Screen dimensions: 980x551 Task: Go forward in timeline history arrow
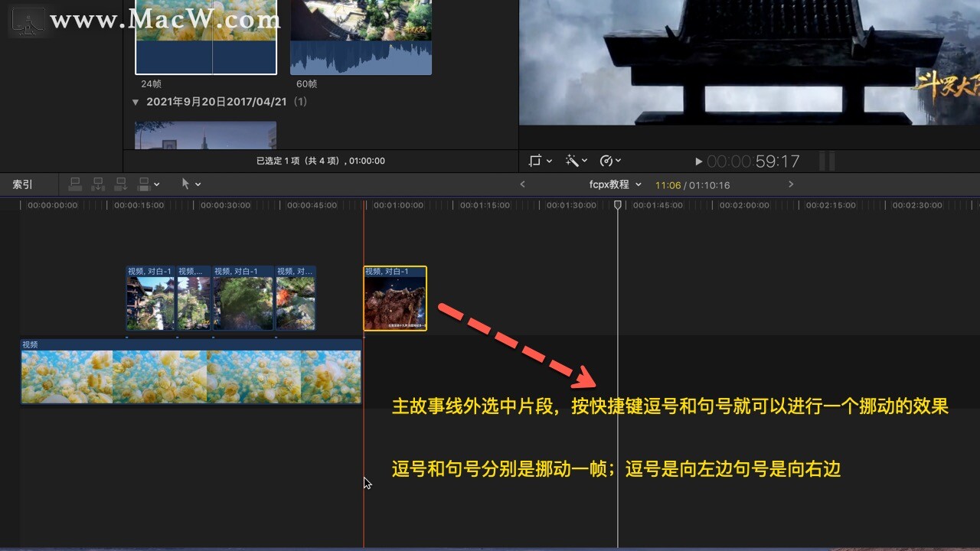[791, 184]
